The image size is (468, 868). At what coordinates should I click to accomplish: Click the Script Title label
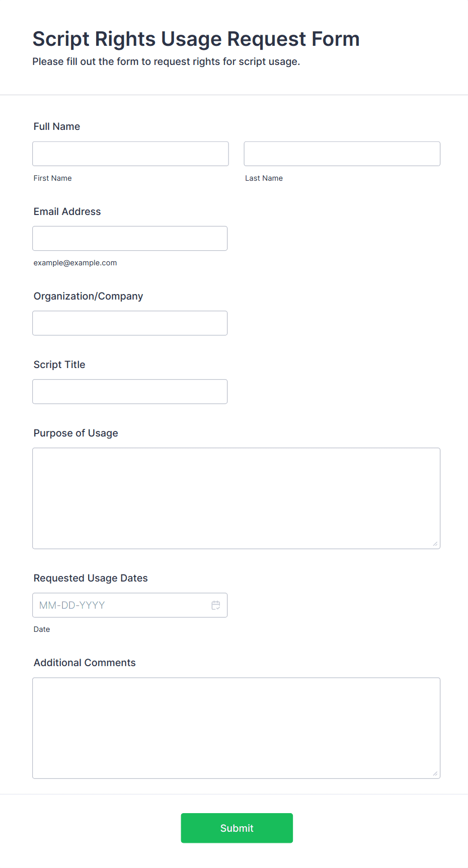pyautogui.click(x=59, y=365)
